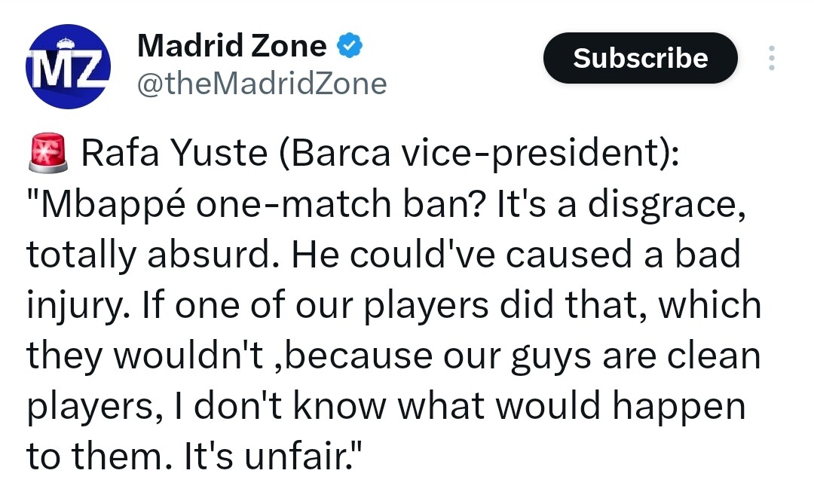This screenshot has width=814, height=504.
Task: Click the words caused a bad
Action: 623,255
